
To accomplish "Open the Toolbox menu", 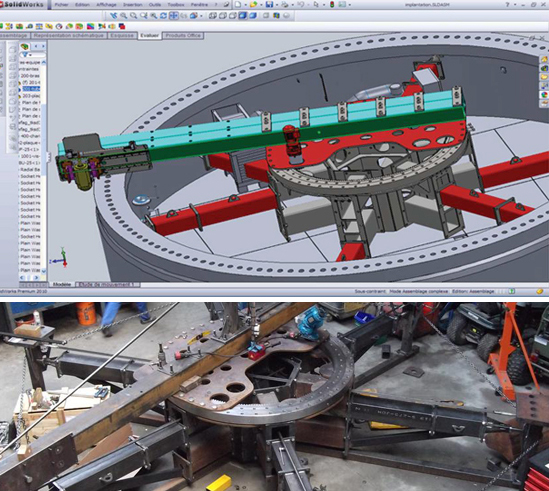I will (x=176, y=5).
